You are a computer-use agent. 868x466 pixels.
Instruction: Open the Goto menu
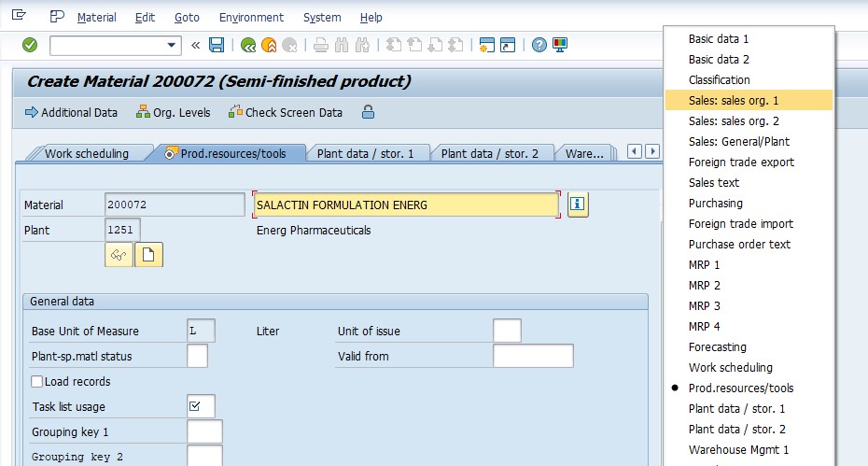point(187,18)
